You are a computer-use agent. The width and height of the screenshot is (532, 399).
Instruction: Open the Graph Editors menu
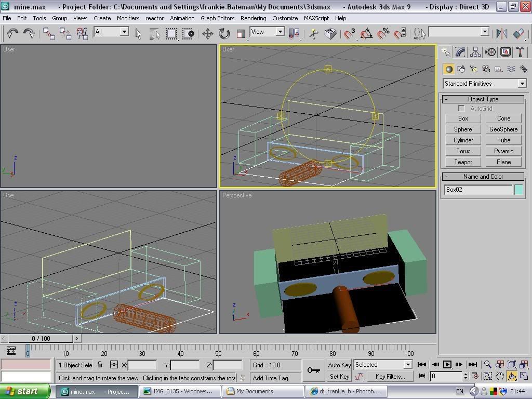[x=218, y=18]
